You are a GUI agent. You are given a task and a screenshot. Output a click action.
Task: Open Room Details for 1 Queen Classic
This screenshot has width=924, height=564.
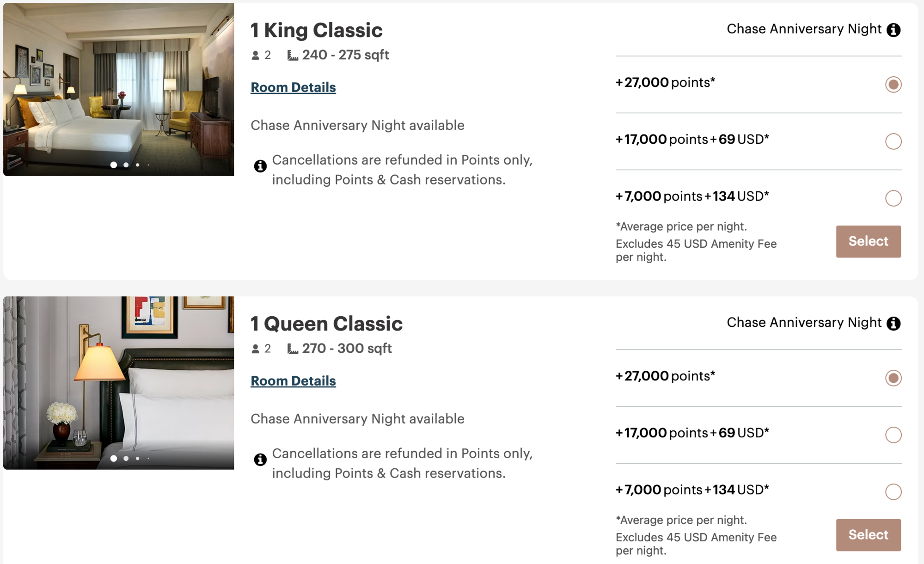pyautogui.click(x=293, y=380)
